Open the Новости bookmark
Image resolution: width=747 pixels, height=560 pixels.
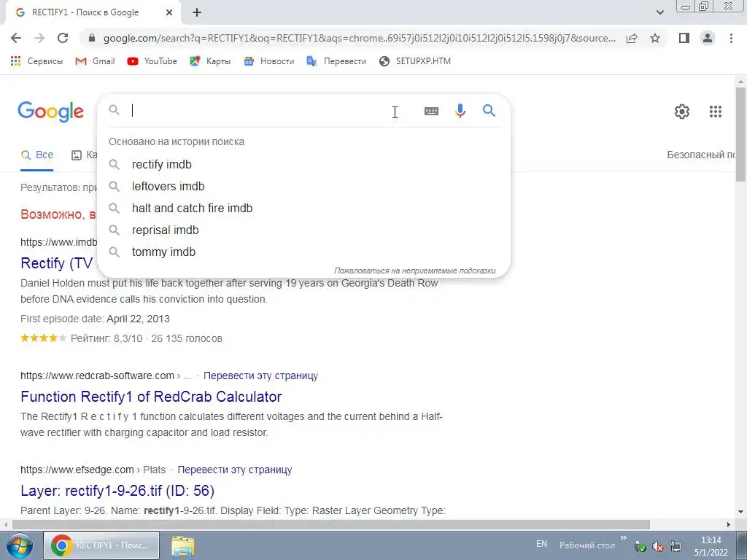click(268, 61)
